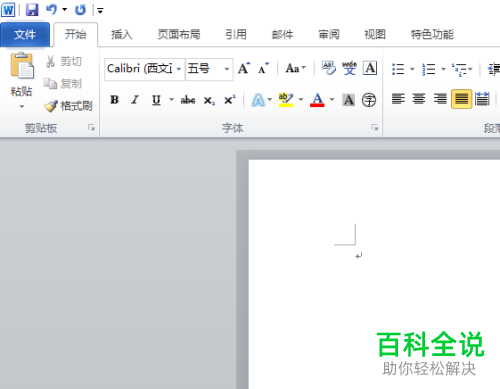Paste with the 粘贴 clipboard icon
Image resolution: width=500 pixels, height=389 pixels.
(22, 66)
